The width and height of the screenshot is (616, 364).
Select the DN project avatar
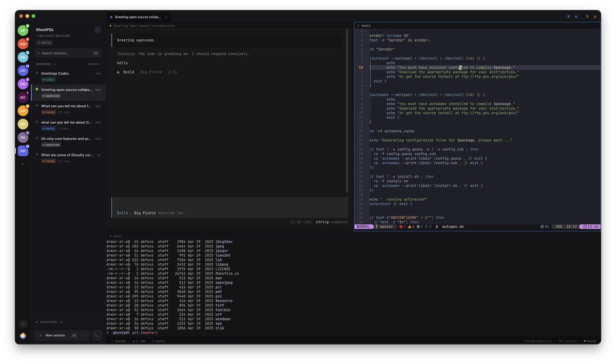point(23,58)
